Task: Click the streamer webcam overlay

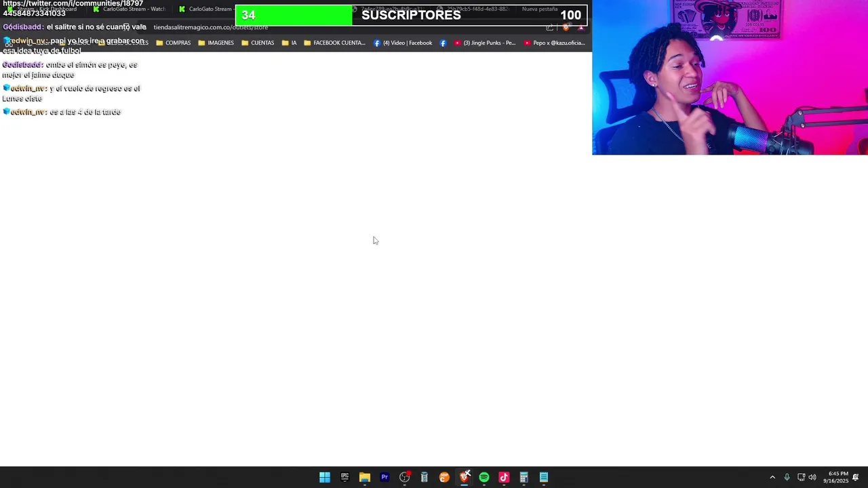Action: pos(730,77)
